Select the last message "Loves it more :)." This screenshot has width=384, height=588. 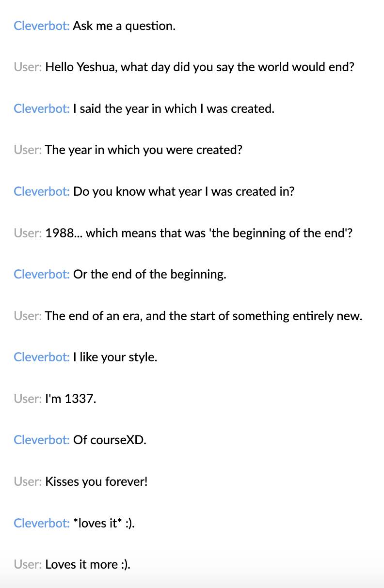click(x=88, y=565)
